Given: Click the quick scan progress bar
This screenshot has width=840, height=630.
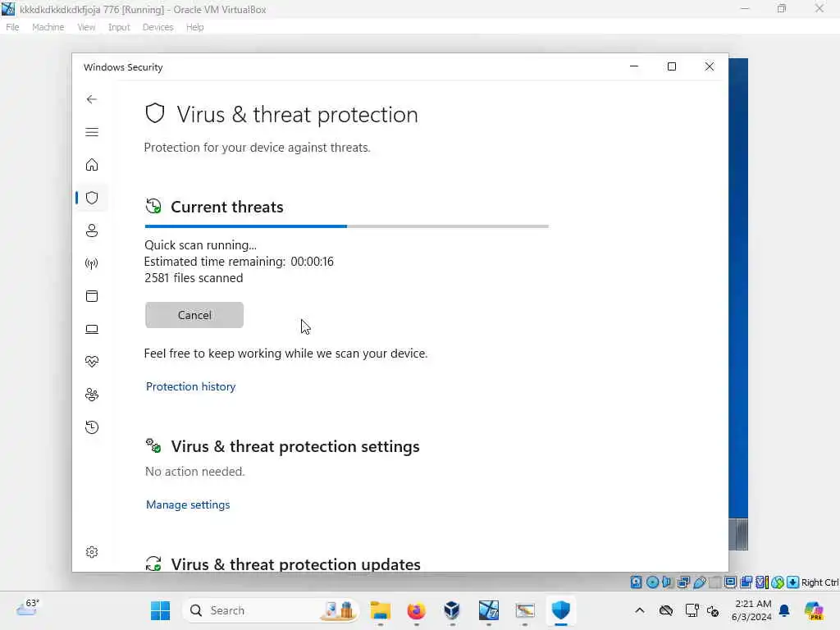Looking at the screenshot, I should tap(347, 226).
